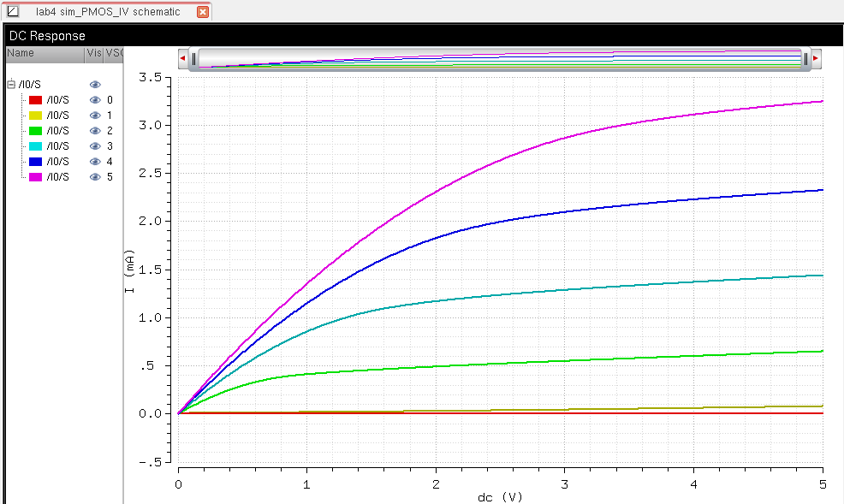
Task: Click the waveform icon on the schematic tab
Action: pyautogui.click(x=12, y=12)
